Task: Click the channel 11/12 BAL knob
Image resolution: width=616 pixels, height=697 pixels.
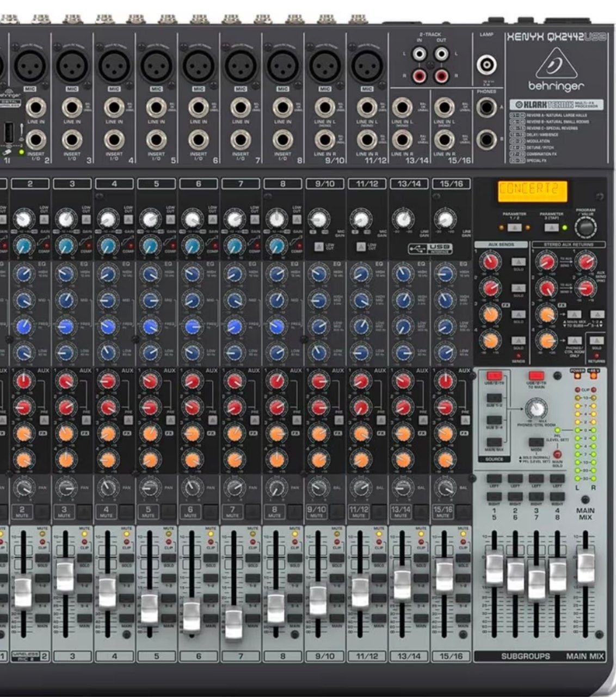Action: click(360, 487)
